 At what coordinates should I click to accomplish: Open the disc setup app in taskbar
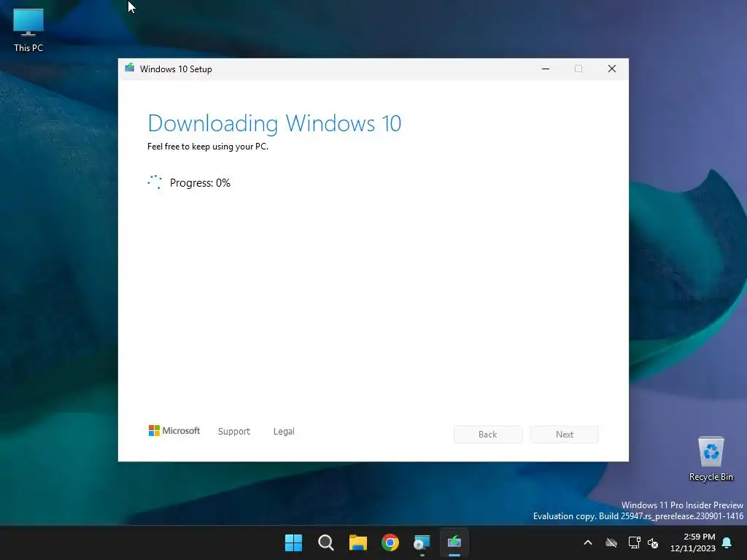tap(422, 542)
